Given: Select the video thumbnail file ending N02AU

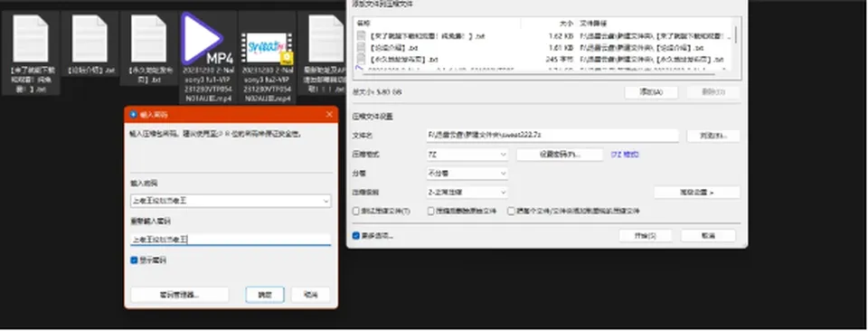Looking at the screenshot, I should pos(267,48).
